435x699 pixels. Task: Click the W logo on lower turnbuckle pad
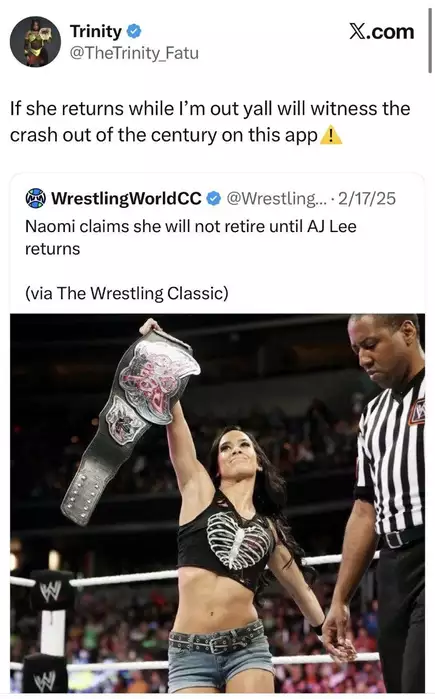(45, 680)
